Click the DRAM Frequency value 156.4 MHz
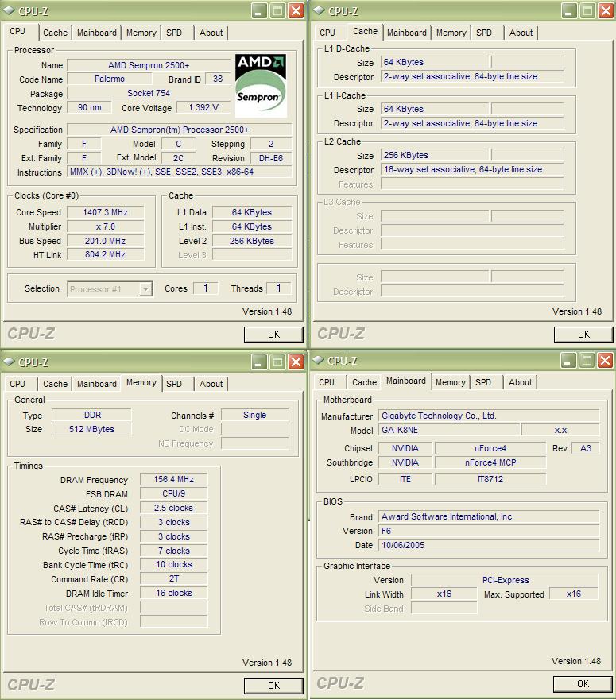The height and width of the screenshot is (700, 616). point(174,479)
